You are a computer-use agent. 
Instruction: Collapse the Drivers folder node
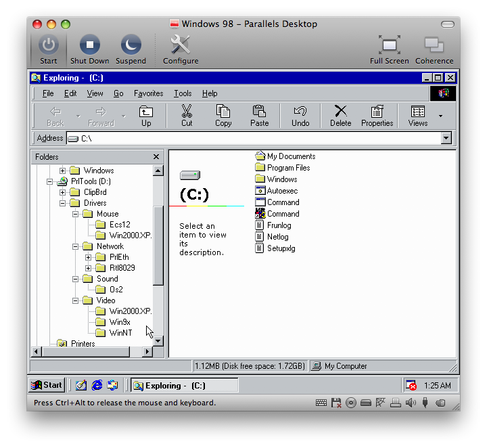[x=62, y=203]
